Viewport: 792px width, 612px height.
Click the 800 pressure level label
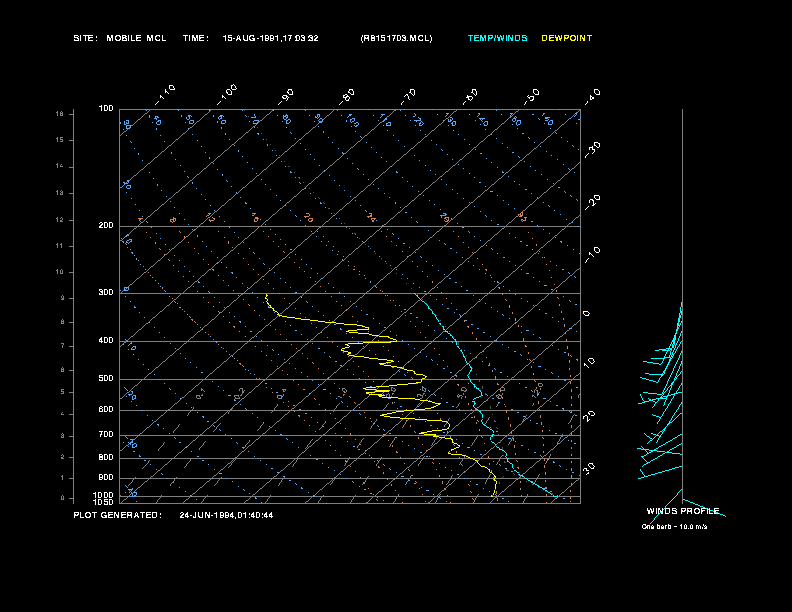[x=106, y=457]
